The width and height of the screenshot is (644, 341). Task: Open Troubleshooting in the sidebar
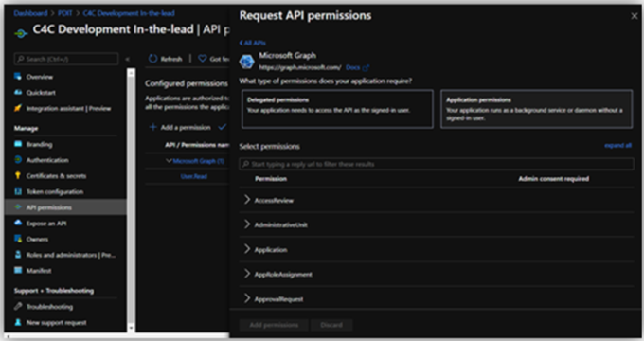click(x=49, y=307)
